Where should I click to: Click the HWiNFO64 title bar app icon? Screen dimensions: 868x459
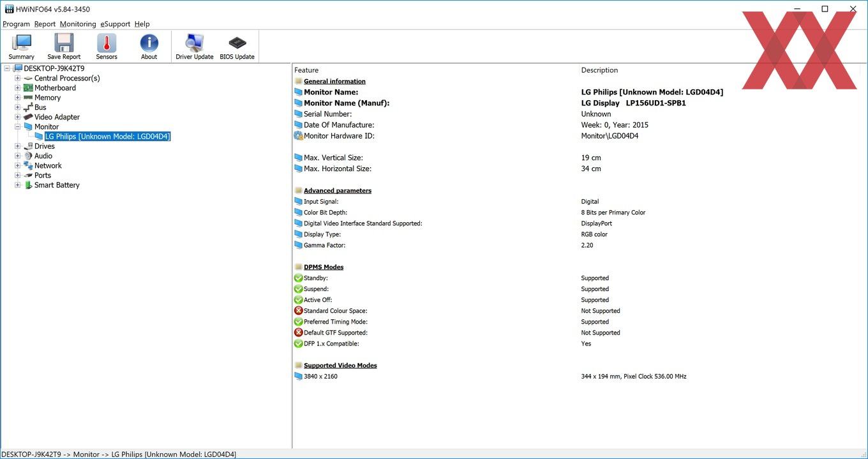[9, 9]
